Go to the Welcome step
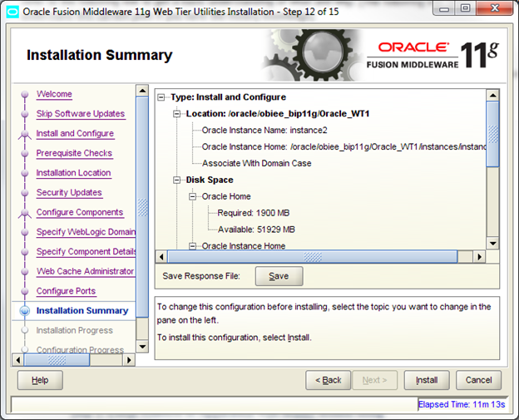Viewport: 519px width, 420px height. pos(54,94)
